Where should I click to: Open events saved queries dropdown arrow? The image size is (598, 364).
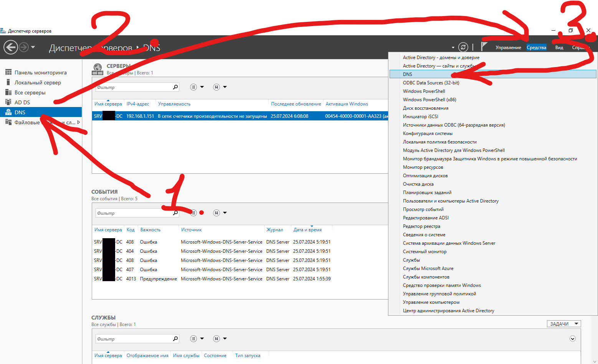pos(225,213)
